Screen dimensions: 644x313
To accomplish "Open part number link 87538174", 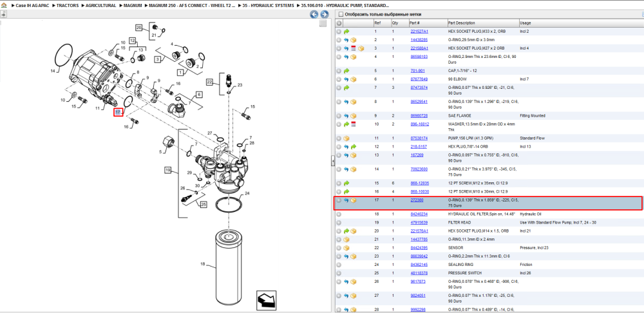I will [x=419, y=138].
